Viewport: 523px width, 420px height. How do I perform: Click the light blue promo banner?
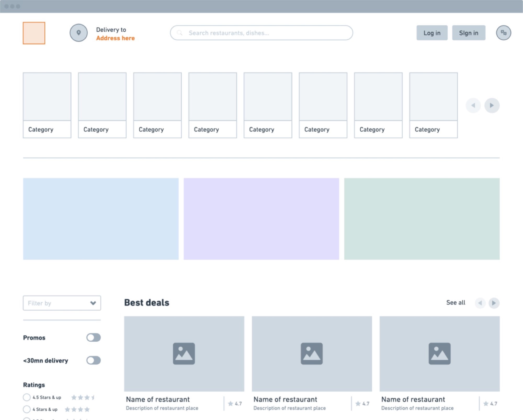pos(101,219)
